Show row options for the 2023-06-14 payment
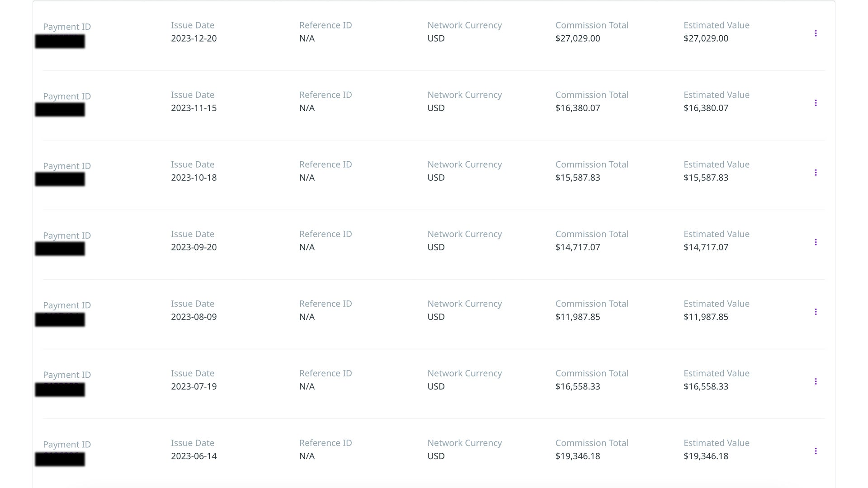Screen dimensions: 868x488 pos(816,451)
